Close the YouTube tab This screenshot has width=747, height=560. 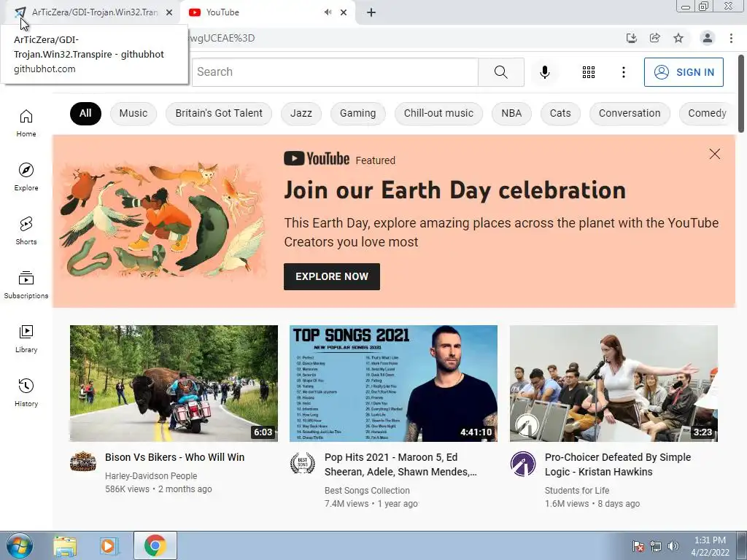344,12
